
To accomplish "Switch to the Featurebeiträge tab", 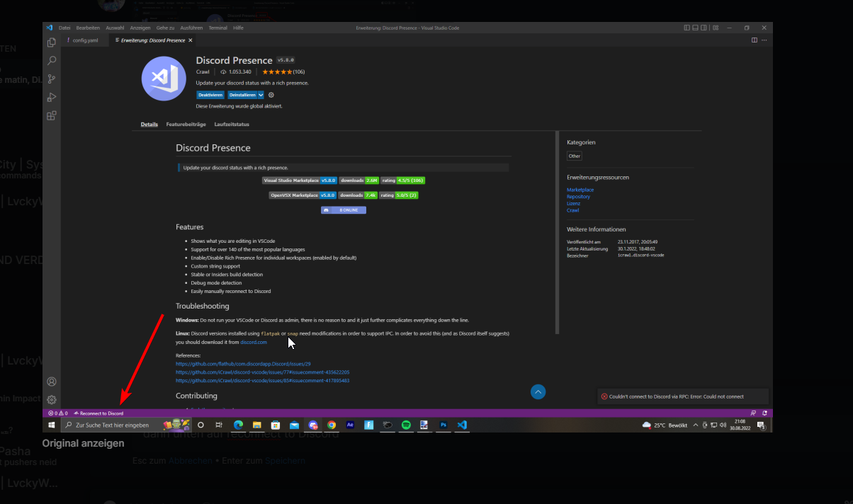I will click(186, 125).
